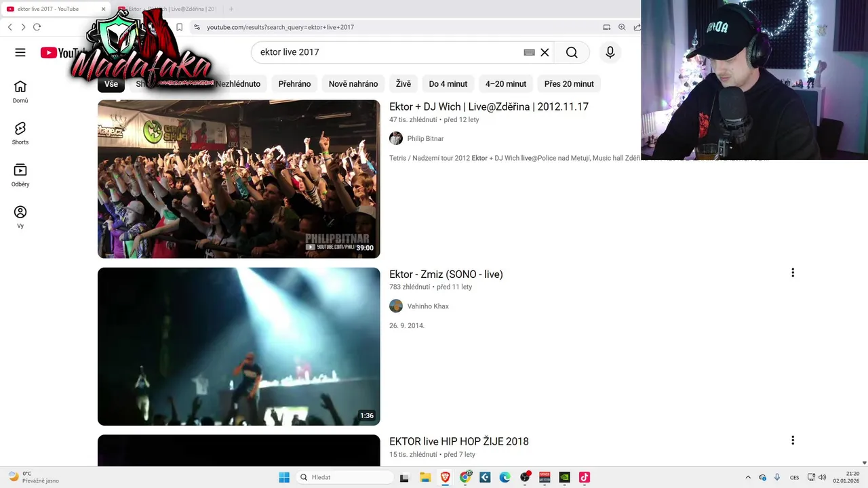Open Google Chrome from the taskbar
868x488 pixels.
point(465,477)
